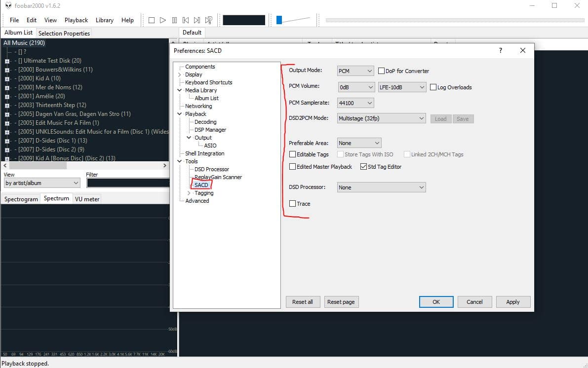The image size is (588, 368).
Task: Open the View menu
Action: point(50,20)
